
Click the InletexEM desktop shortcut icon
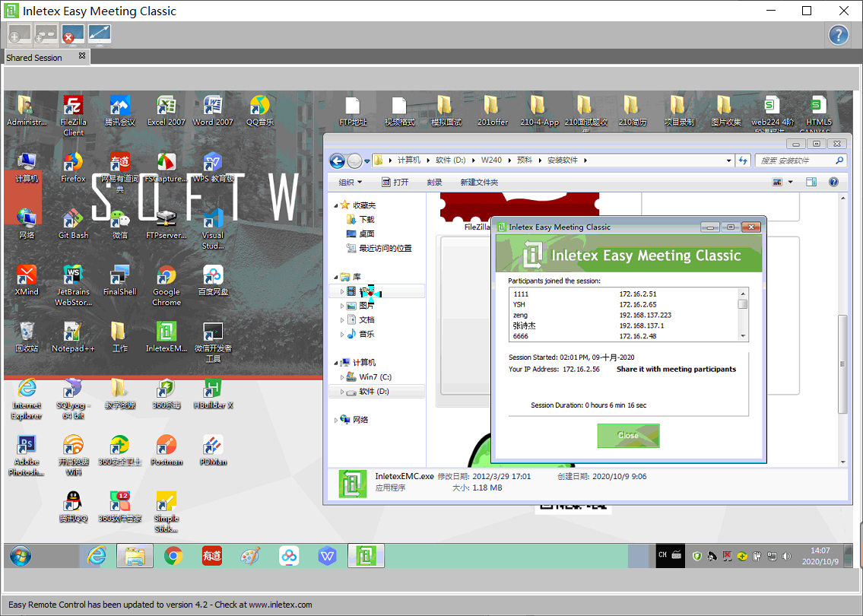(x=167, y=338)
